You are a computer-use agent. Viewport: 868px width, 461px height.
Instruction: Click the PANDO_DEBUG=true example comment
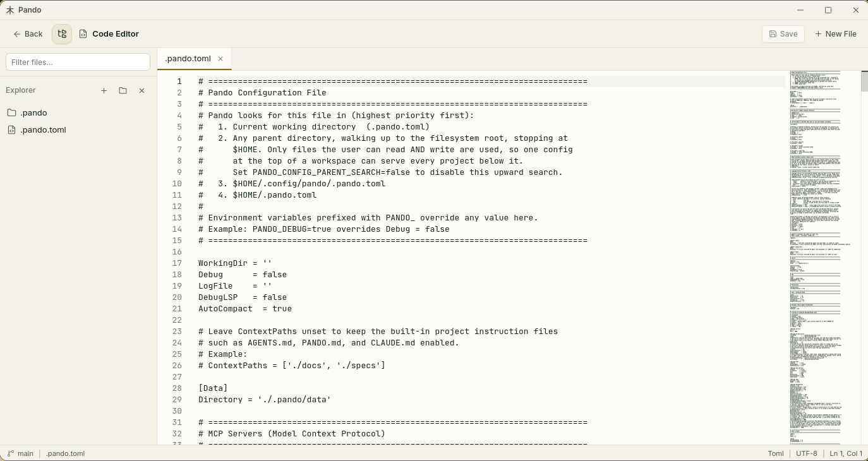click(323, 229)
